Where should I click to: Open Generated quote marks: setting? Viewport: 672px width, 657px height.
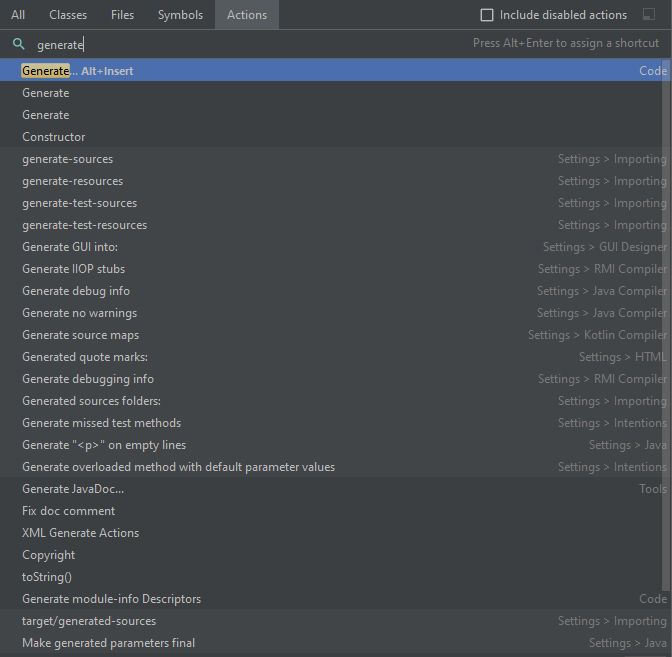[335, 357]
